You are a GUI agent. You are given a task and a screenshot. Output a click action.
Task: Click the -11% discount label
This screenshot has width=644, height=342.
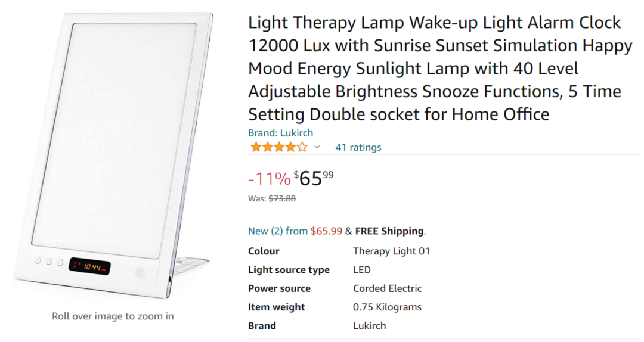(x=269, y=178)
